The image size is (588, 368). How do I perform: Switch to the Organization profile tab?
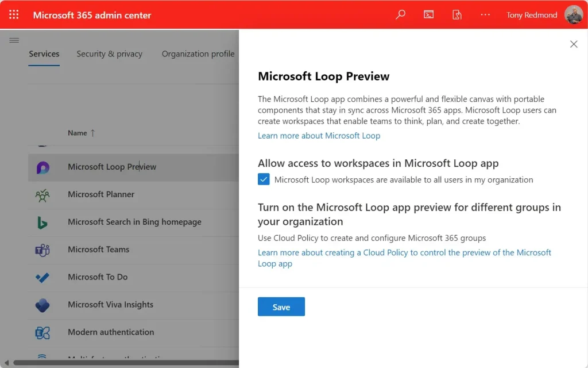pyautogui.click(x=198, y=54)
